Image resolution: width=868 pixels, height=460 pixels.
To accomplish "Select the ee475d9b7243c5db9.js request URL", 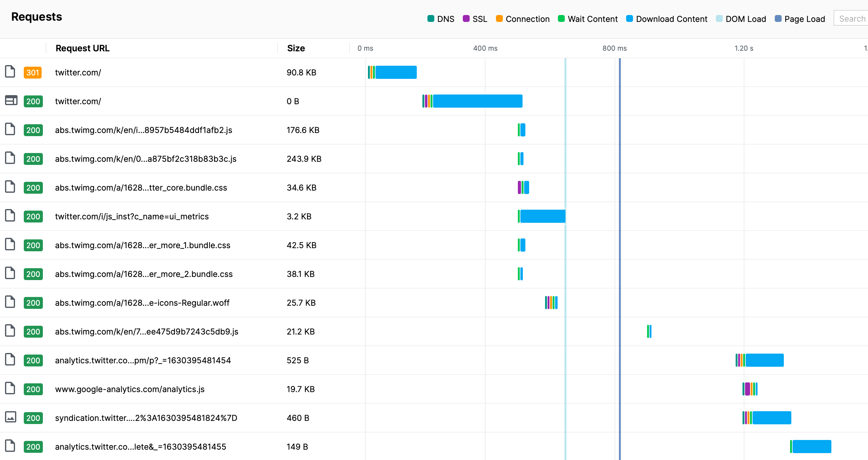I will (146, 332).
